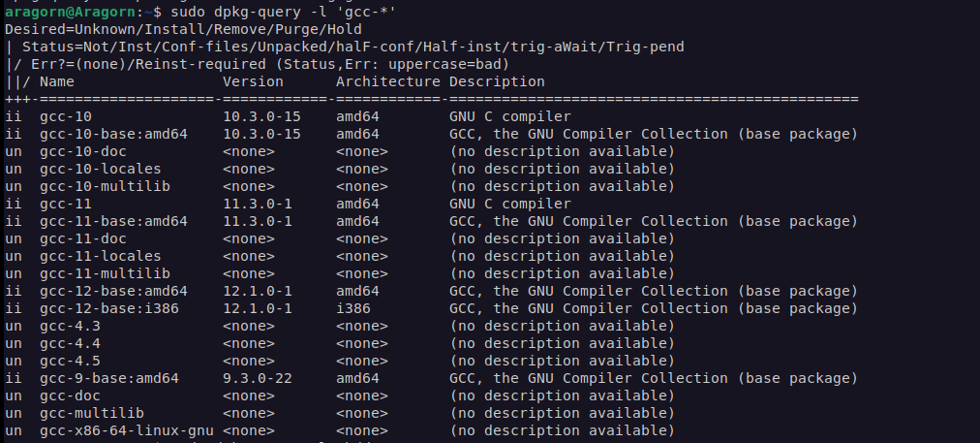
Task: Click the Description column header
Action: [497, 81]
